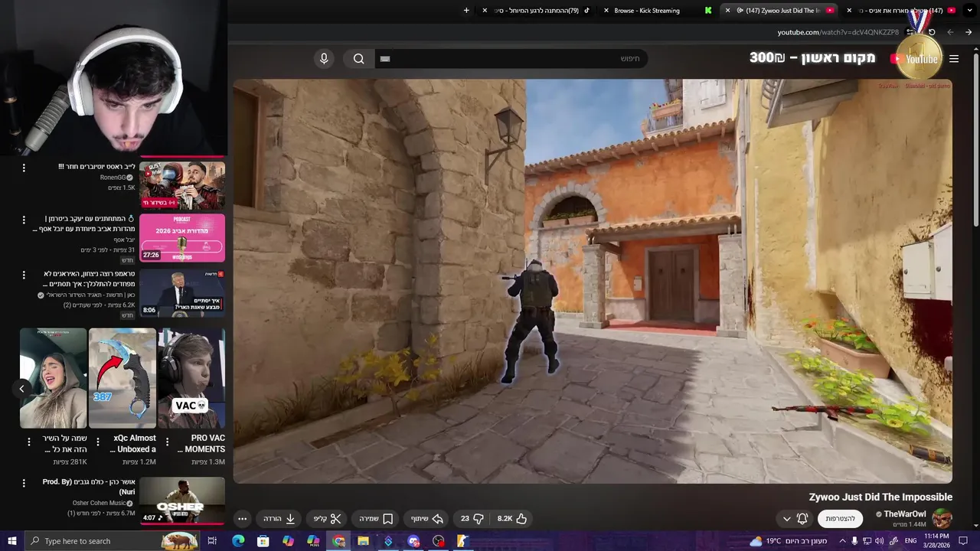Image resolution: width=980 pixels, height=551 pixels.
Task: Close the Browse - Kick Streaming tab
Action: (606, 11)
